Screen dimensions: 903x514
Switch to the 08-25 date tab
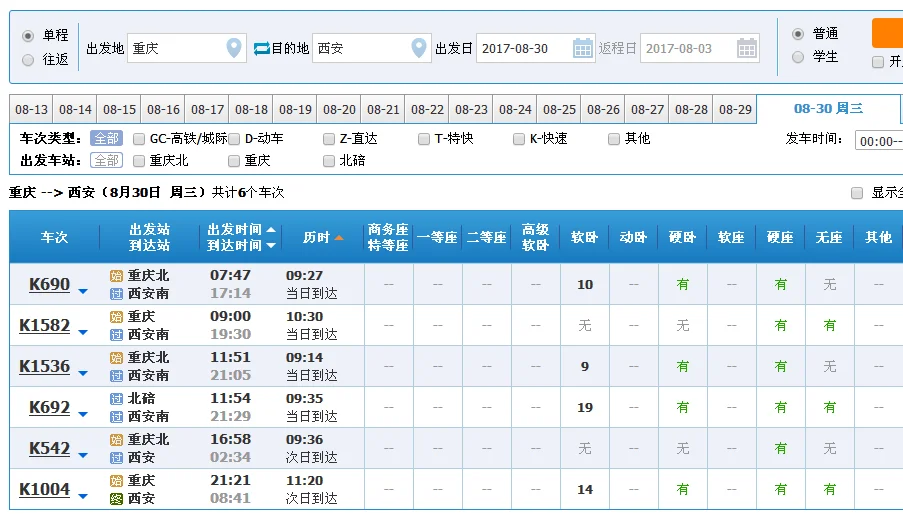click(559, 109)
